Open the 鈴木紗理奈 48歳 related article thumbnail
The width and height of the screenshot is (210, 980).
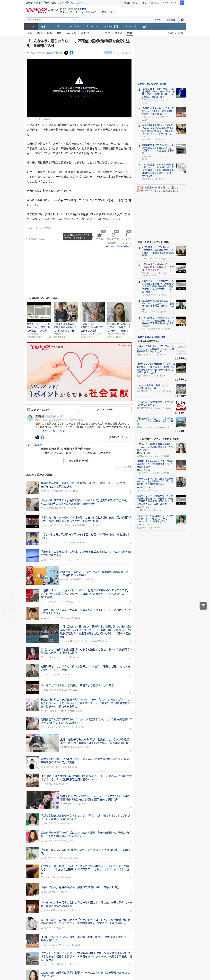coord(119,312)
